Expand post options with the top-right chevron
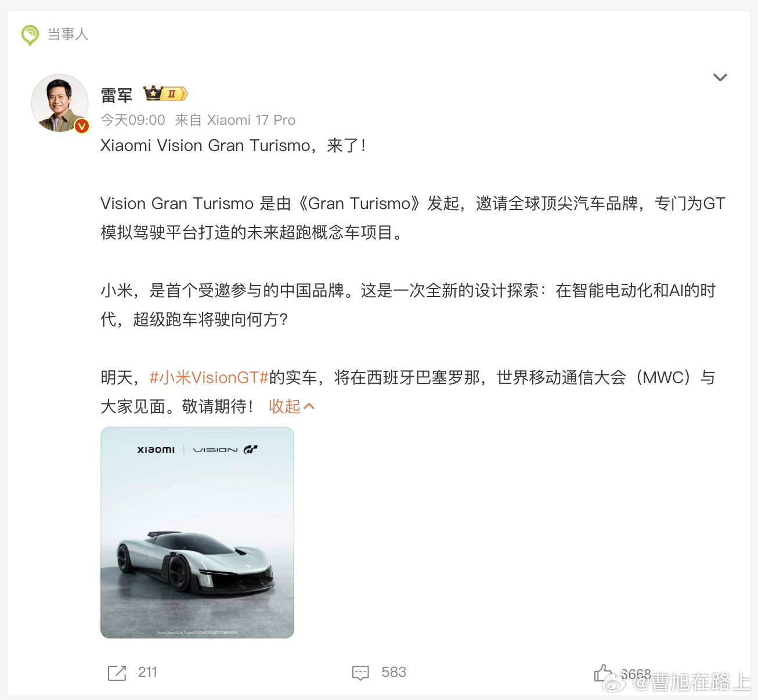The width and height of the screenshot is (758, 700). point(720,77)
